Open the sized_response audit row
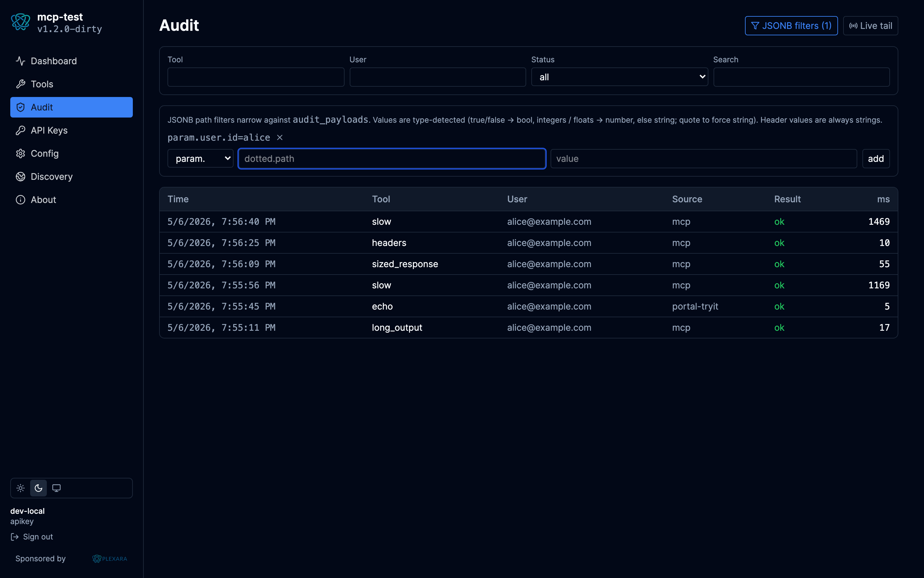Screen dimensions: 924x578 click(x=528, y=264)
